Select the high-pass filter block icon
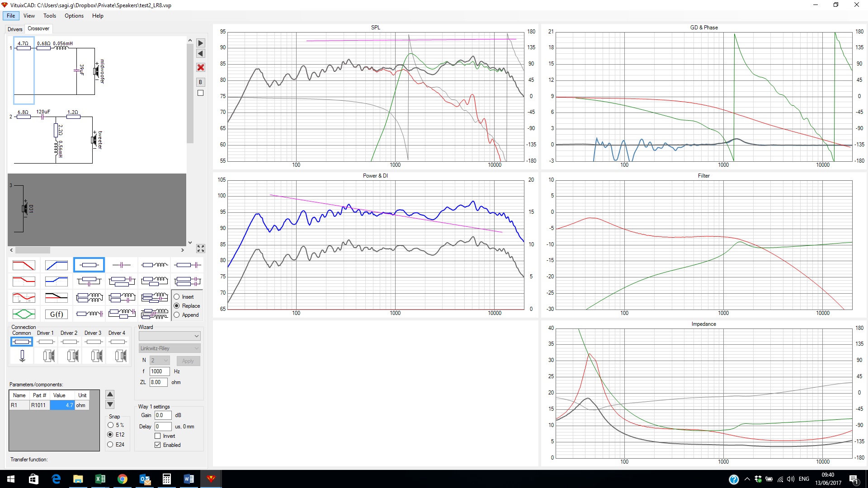 coord(56,265)
